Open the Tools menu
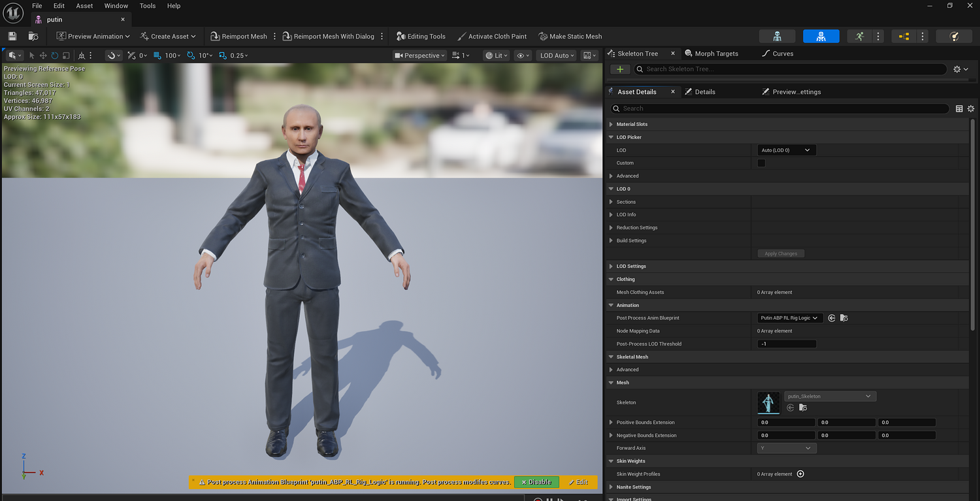The width and height of the screenshot is (980, 501). click(x=148, y=6)
